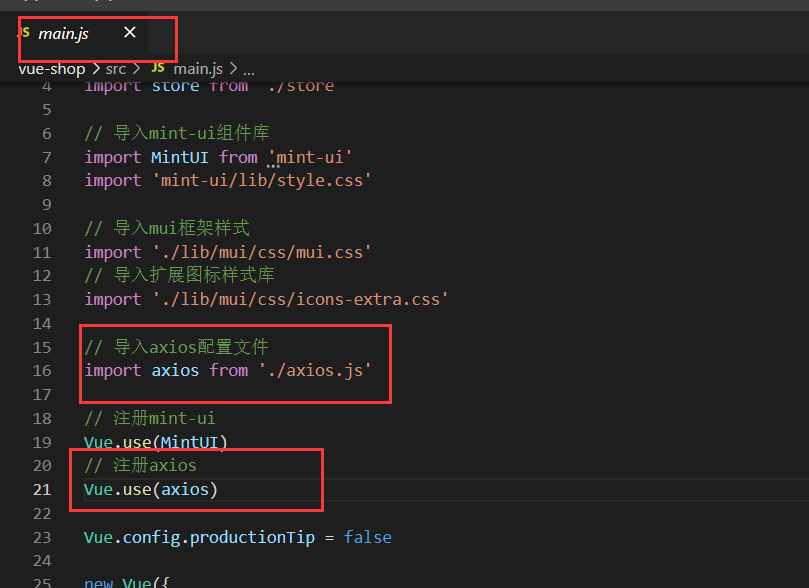Screen dimensions: 809x588
Task: Click './lib/mui/css/icons-extra.css' import path
Action: [x=300, y=299]
